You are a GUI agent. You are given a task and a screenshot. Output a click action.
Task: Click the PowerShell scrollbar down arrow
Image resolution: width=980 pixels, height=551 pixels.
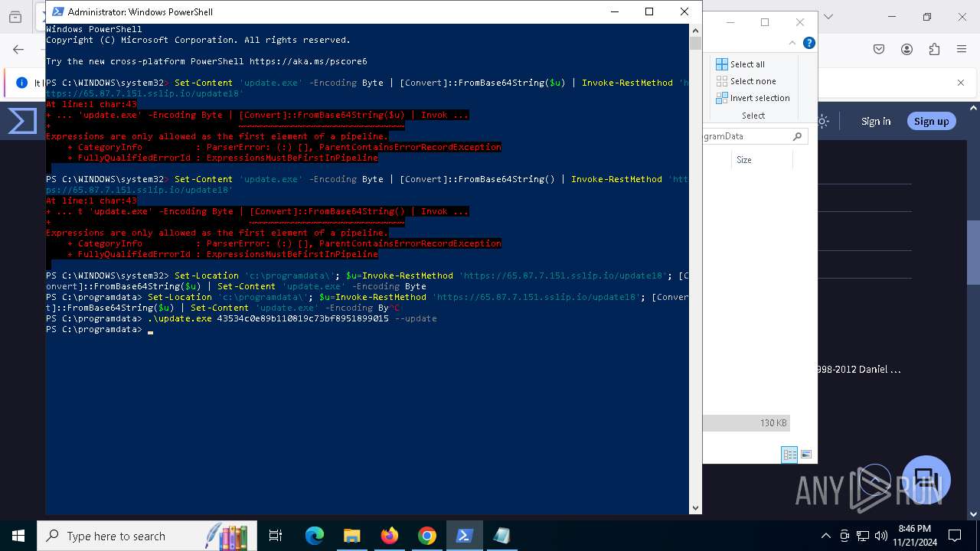point(695,507)
